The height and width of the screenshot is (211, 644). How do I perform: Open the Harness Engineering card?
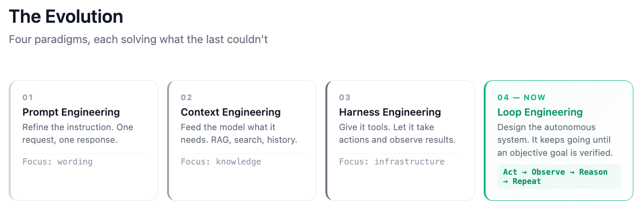[x=400, y=140]
